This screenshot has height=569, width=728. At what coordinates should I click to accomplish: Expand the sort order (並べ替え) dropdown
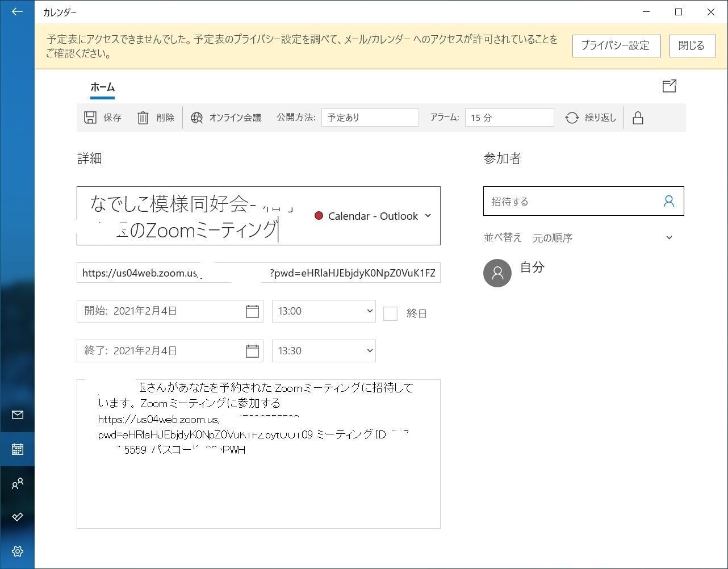[x=669, y=238]
